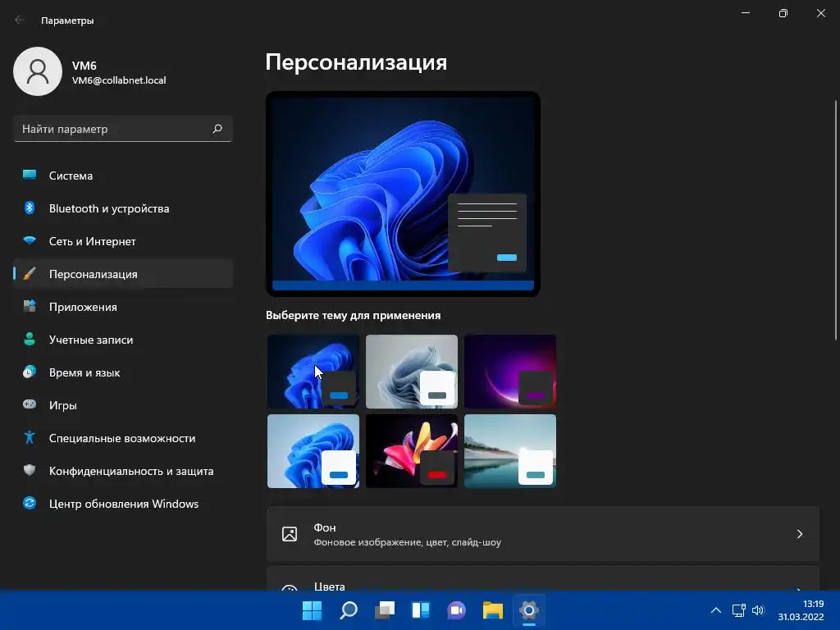Open Сеть и Интернет section
The image size is (840, 630).
[x=123, y=241]
